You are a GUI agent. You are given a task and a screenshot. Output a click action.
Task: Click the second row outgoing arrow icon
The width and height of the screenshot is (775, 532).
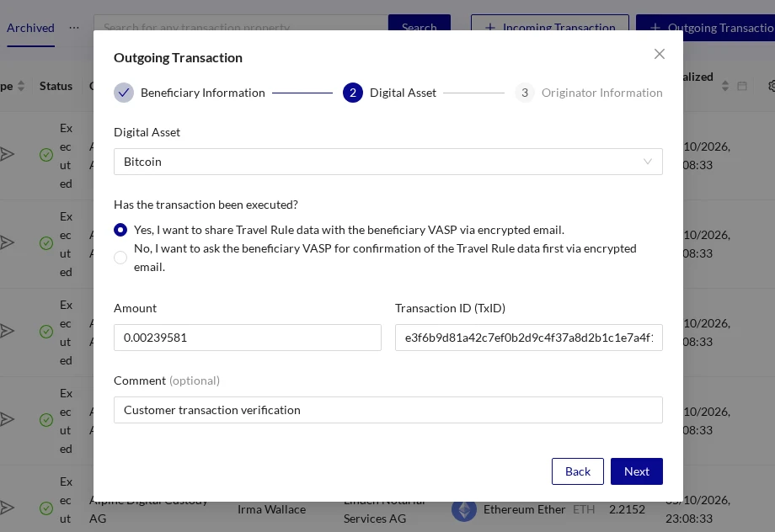pyautogui.click(x=7, y=242)
